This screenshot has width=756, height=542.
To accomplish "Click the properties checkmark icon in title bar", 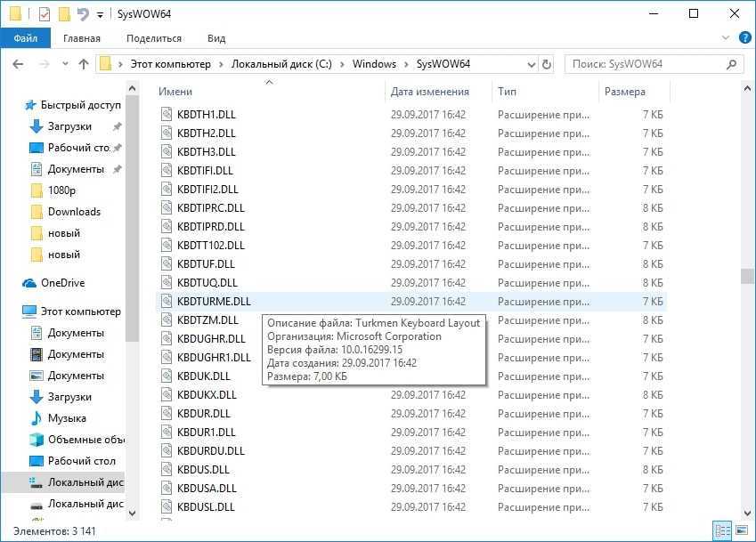I will pos(44,14).
